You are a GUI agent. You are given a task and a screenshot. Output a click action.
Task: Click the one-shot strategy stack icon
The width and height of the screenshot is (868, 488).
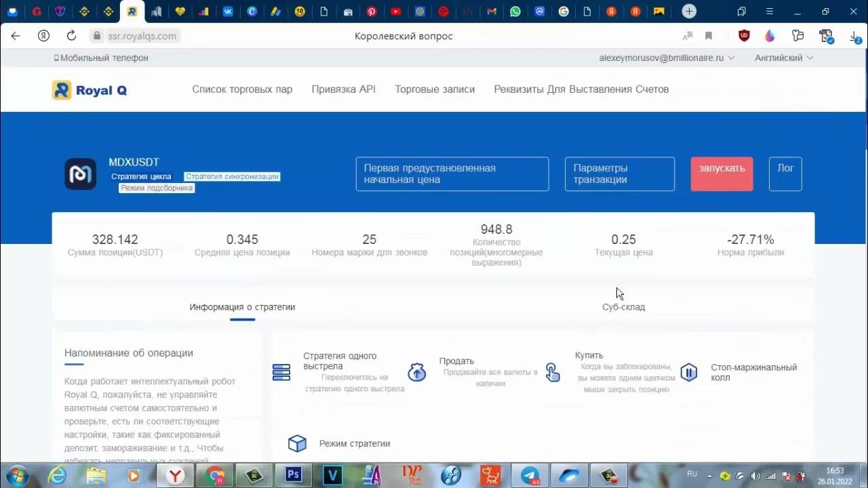281,372
